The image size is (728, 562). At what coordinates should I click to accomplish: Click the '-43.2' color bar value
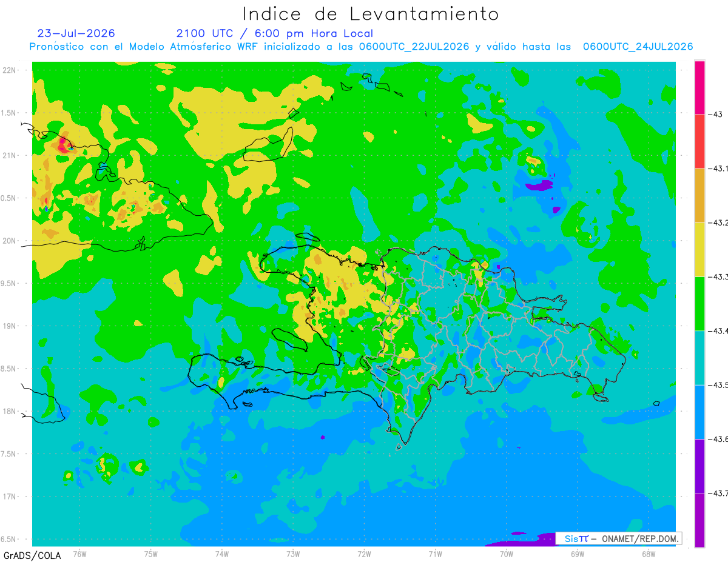pyautogui.click(x=718, y=222)
